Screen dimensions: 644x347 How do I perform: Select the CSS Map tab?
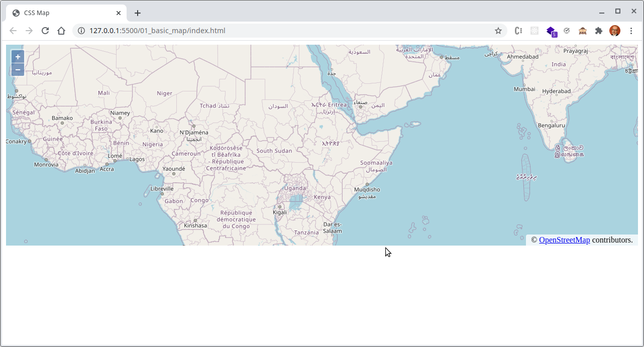[60, 13]
